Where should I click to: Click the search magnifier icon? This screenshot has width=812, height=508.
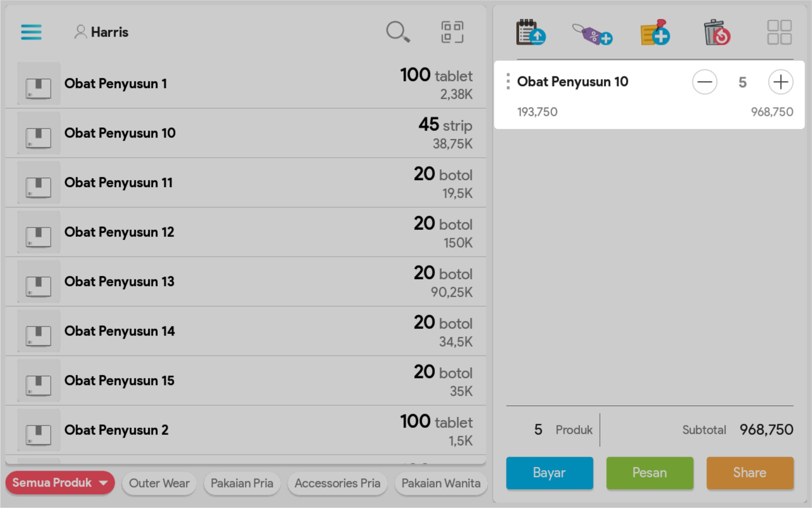398,32
